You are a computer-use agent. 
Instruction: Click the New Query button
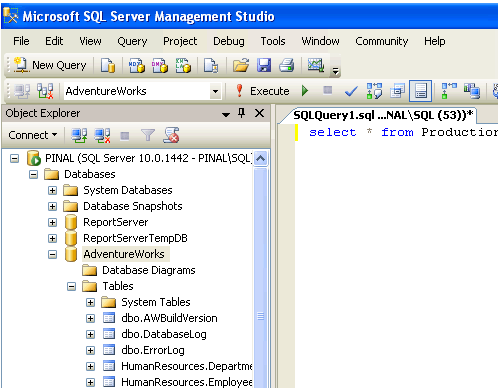50,65
